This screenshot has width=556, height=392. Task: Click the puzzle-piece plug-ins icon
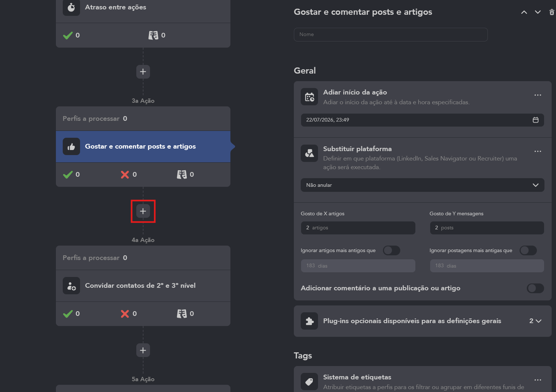[x=309, y=321]
